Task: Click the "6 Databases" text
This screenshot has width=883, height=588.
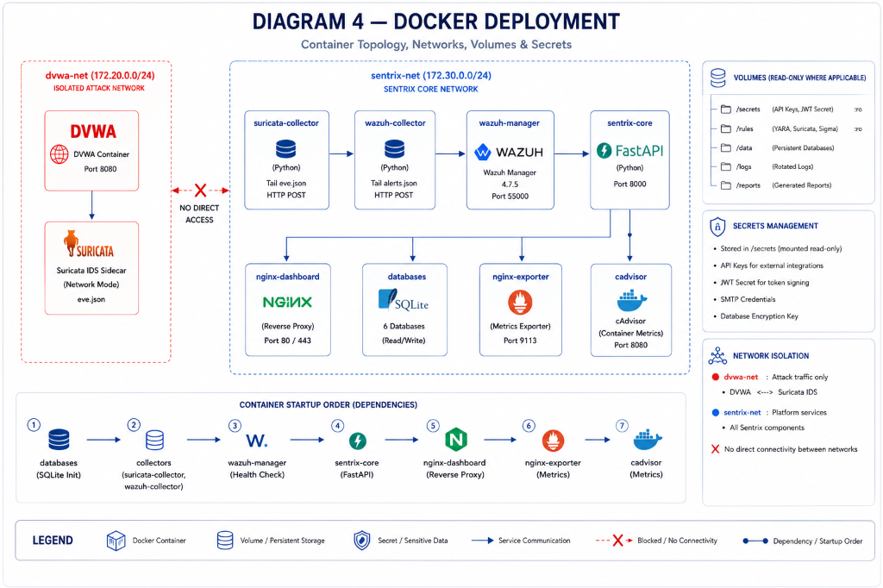Action: click(404, 326)
